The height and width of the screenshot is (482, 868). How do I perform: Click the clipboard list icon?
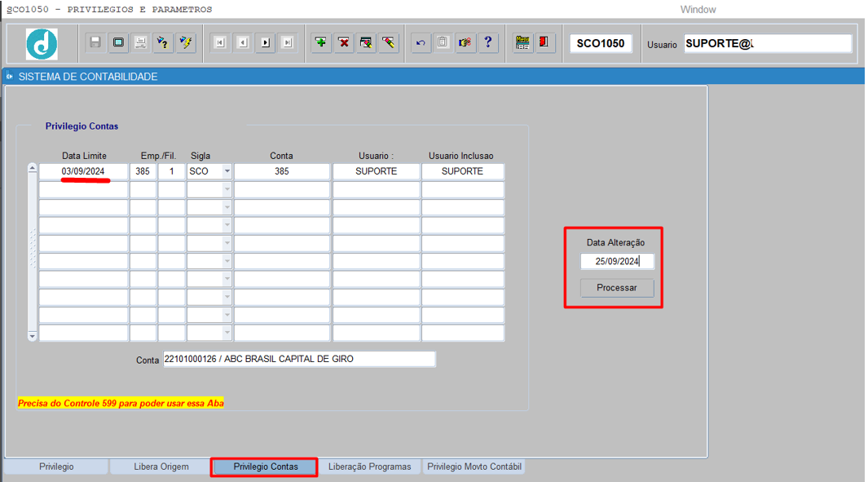(443, 42)
